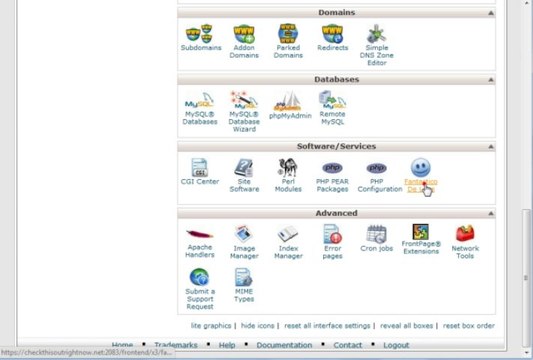Click Submit a Support Request icon
Screen dimensions: 533x360
pos(199,277)
